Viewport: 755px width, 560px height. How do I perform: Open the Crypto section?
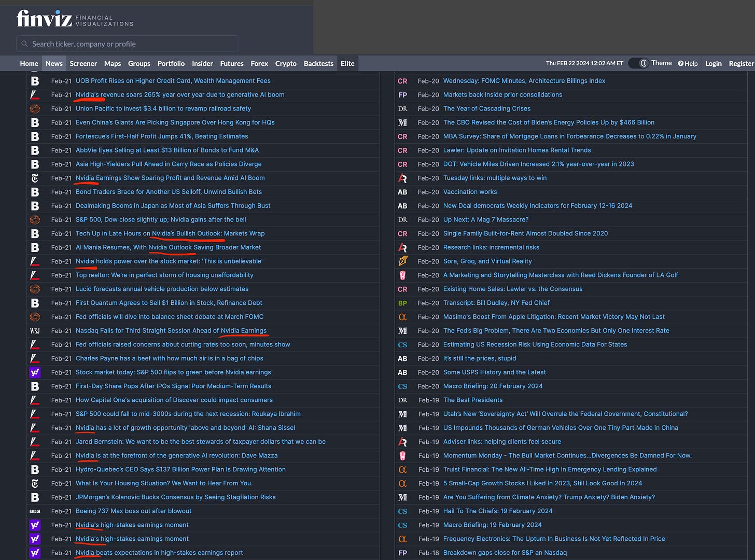tap(286, 64)
